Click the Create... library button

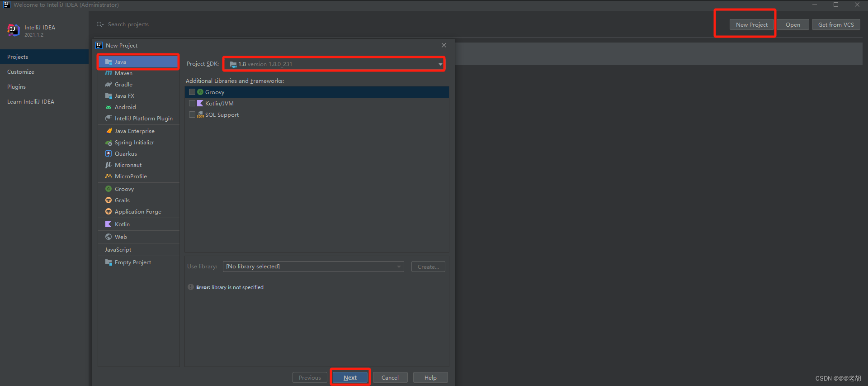(x=428, y=267)
